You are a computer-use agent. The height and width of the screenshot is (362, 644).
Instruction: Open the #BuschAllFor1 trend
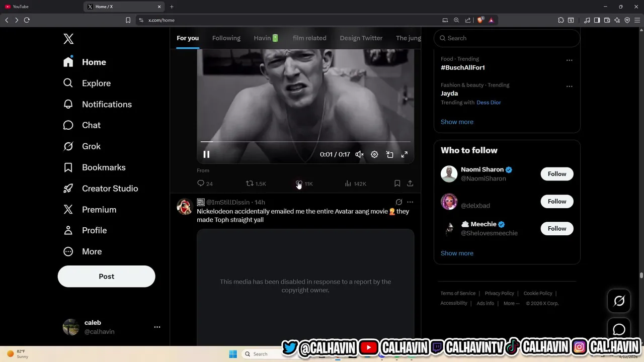click(x=463, y=67)
